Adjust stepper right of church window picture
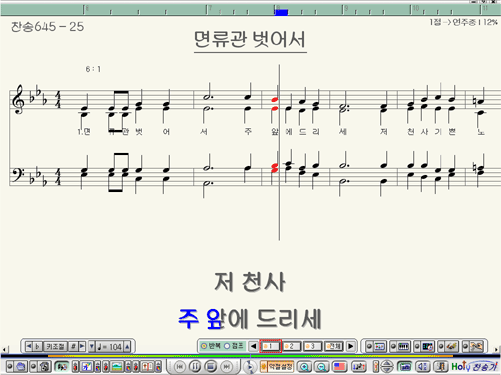This screenshot has height=375, width=501. click(x=158, y=366)
